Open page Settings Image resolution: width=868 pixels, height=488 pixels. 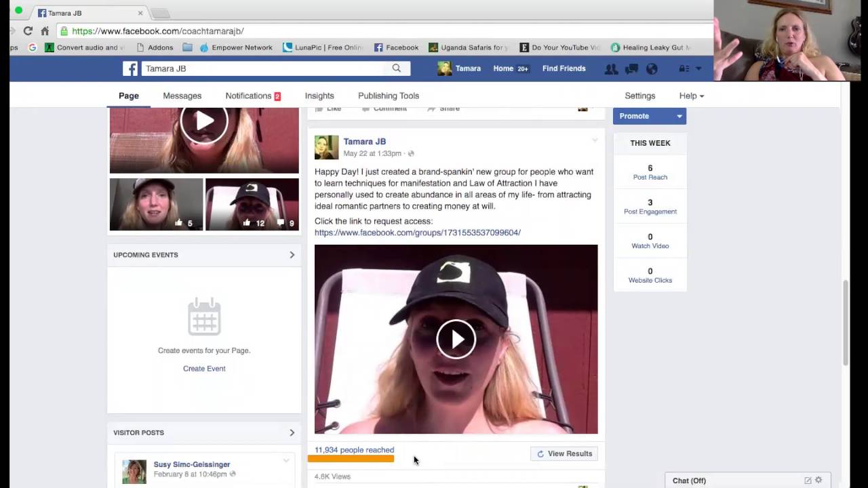(640, 96)
